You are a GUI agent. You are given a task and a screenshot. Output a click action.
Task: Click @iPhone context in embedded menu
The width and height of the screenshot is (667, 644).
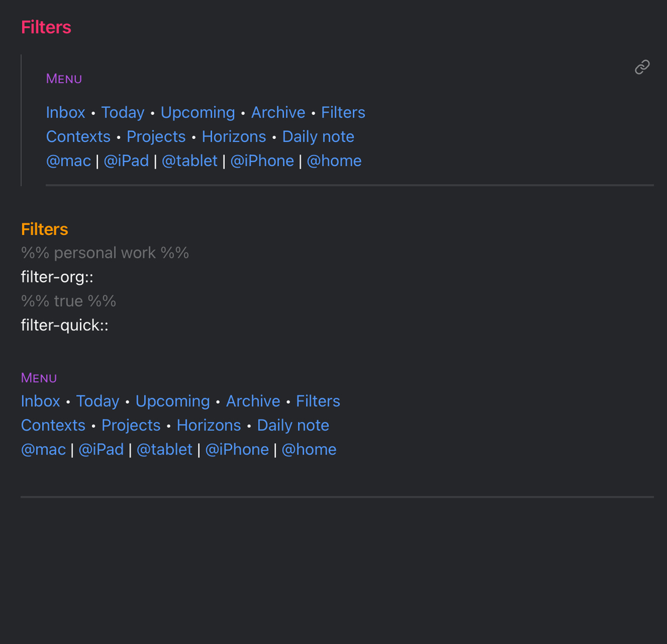[262, 161]
